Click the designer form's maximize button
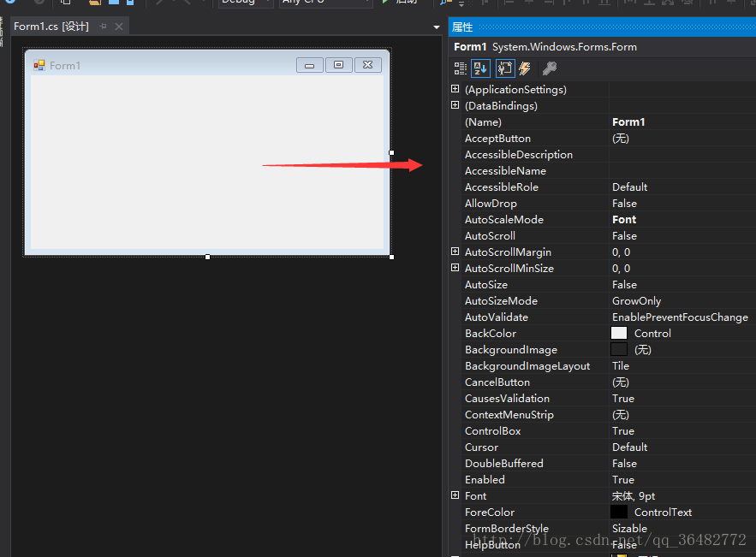Image resolution: width=756 pixels, height=557 pixels. point(338,65)
